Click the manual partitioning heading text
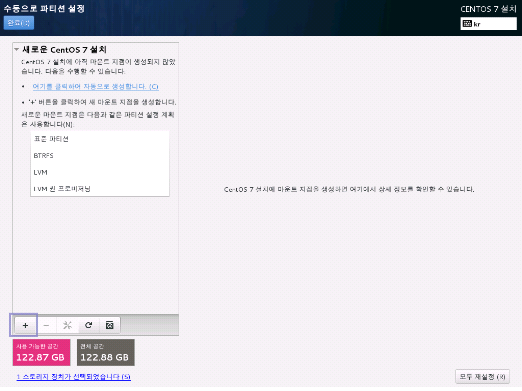522x391 pixels. [44, 8]
